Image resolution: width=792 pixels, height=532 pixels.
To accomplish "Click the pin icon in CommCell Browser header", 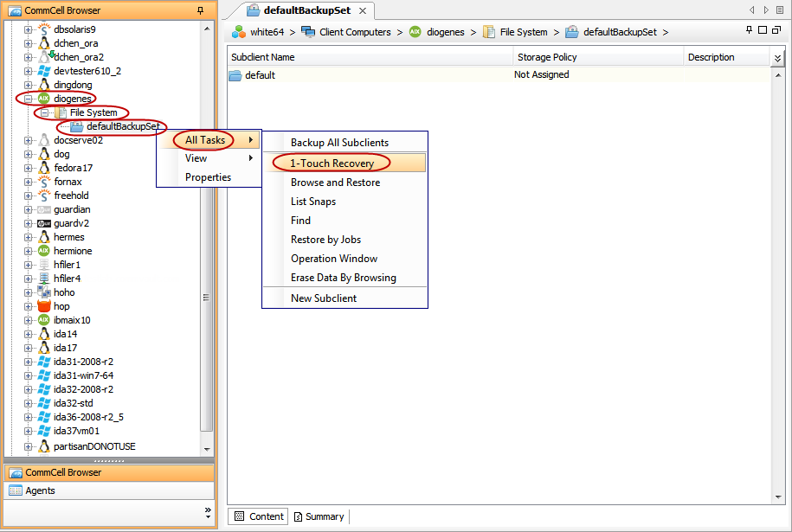I will (201, 10).
